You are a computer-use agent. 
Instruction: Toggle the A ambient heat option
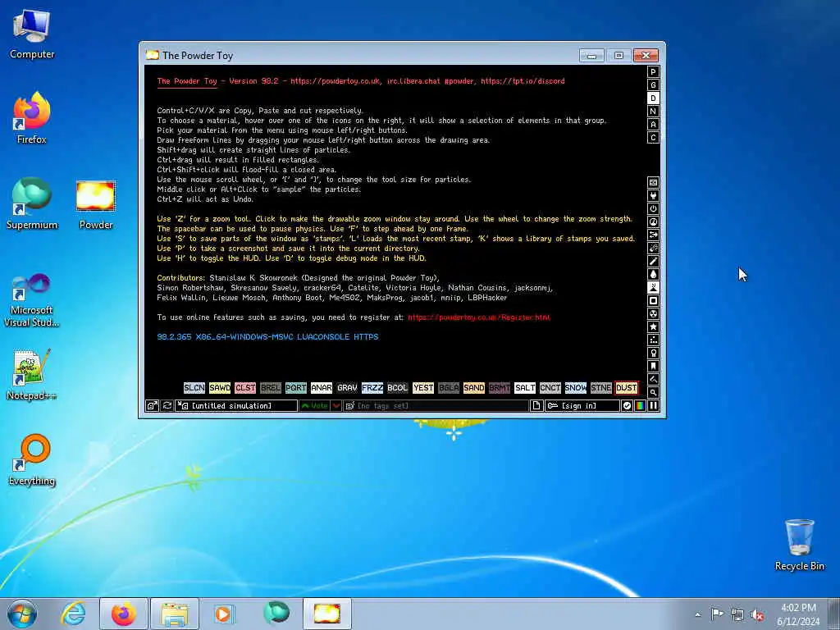tap(653, 125)
